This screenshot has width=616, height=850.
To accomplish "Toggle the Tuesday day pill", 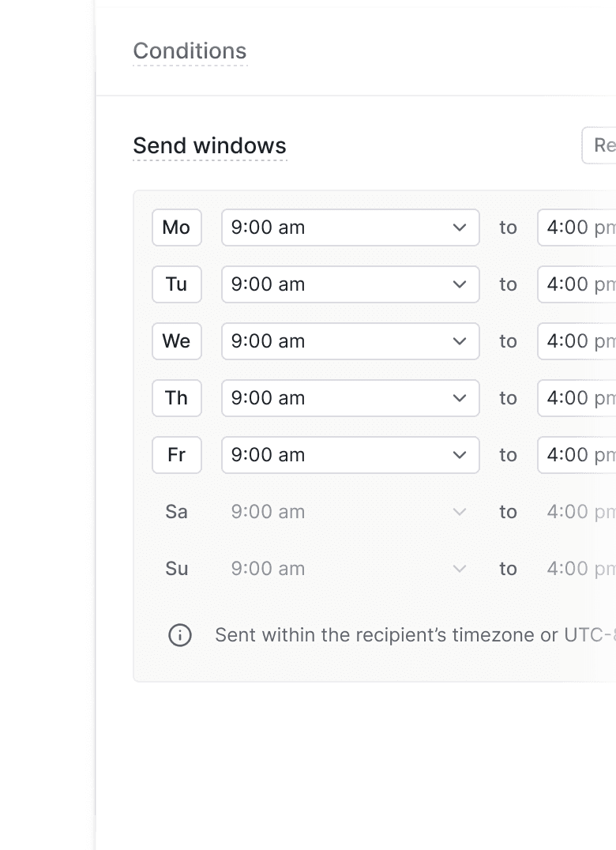I will pos(176,284).
